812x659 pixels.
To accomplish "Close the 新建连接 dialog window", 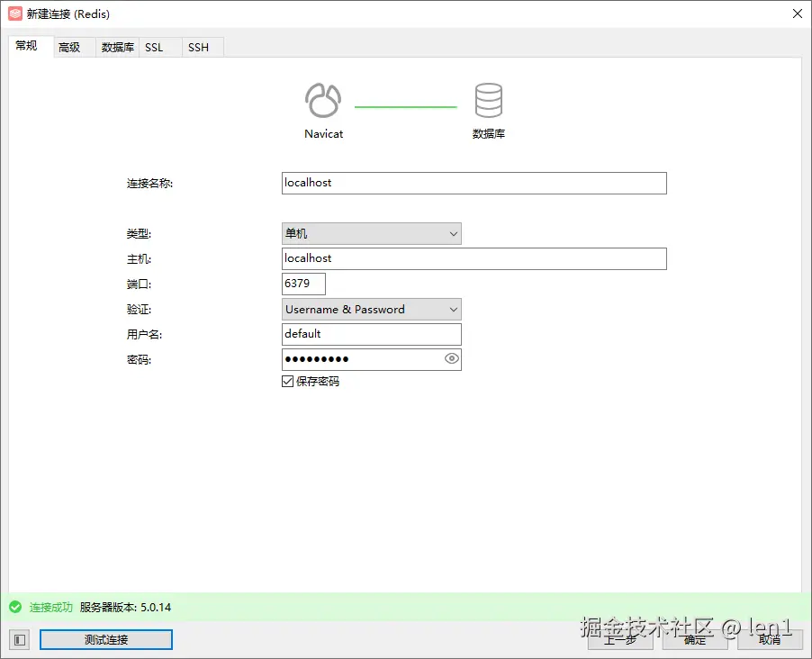I will pyautogui.click(x=798, y=14).
